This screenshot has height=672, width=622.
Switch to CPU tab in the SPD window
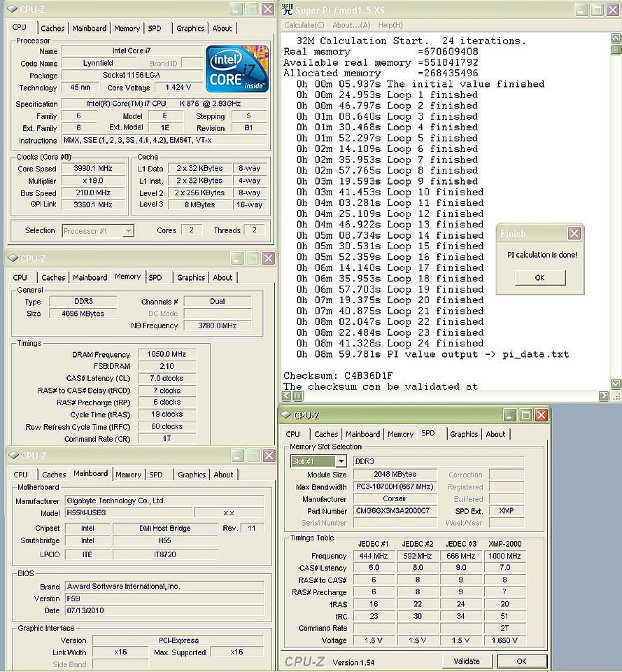(292, 434)
